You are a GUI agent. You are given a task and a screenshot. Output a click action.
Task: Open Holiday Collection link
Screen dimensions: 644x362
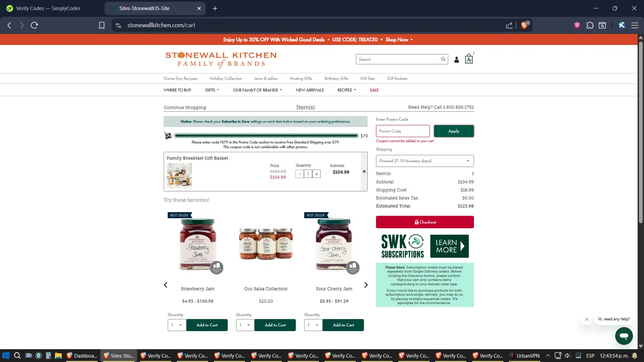tap(225, 78)
